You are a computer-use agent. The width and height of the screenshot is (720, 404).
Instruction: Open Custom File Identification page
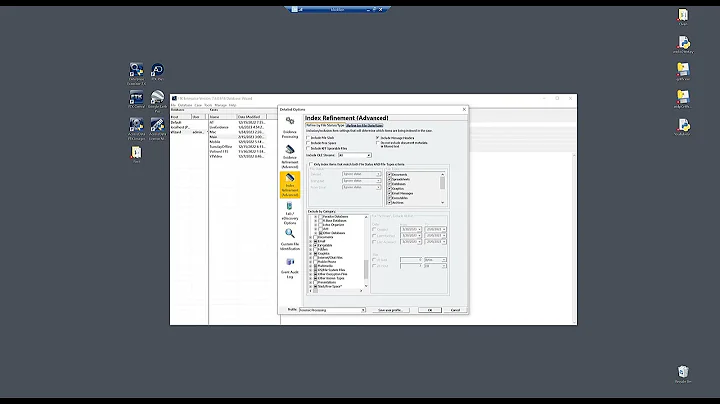(290, 240)
